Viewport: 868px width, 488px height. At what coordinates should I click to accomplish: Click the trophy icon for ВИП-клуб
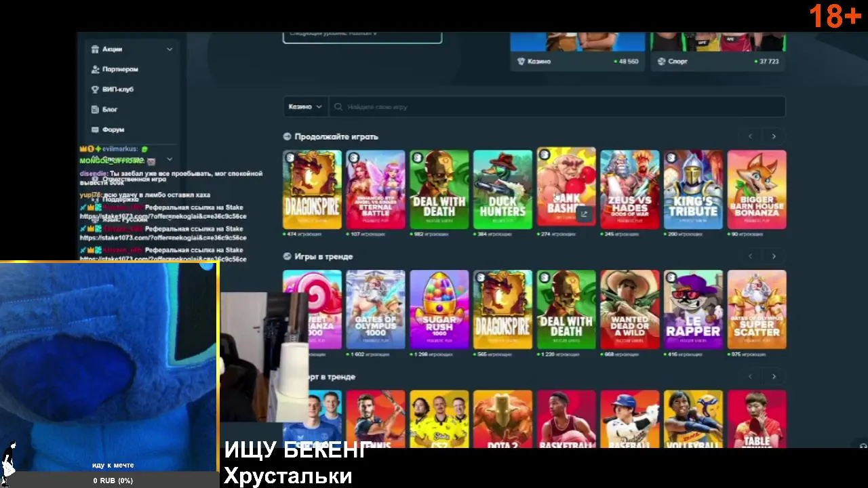click(96, 89)
